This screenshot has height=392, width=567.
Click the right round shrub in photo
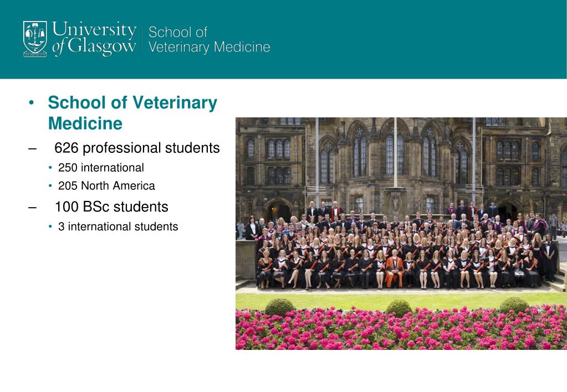tap(514, 305)
